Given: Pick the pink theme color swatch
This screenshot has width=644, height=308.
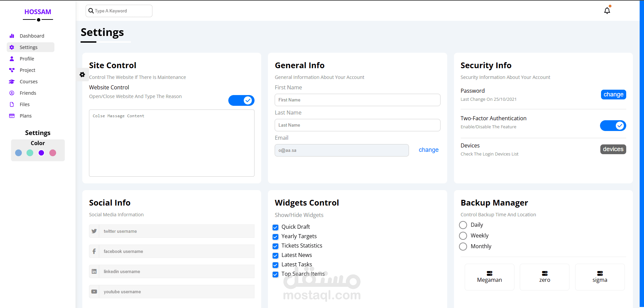Looking at the screenshot, I should coord(53,153).
